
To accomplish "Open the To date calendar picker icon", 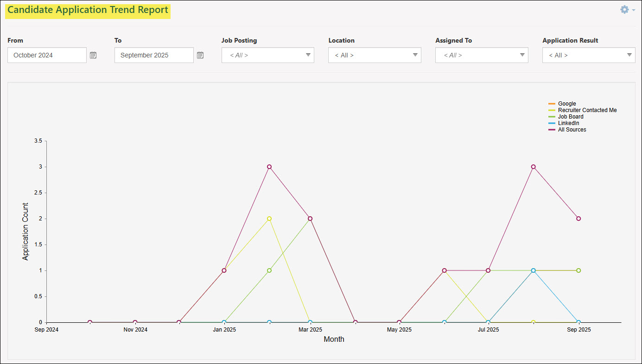I will [200, 55].
